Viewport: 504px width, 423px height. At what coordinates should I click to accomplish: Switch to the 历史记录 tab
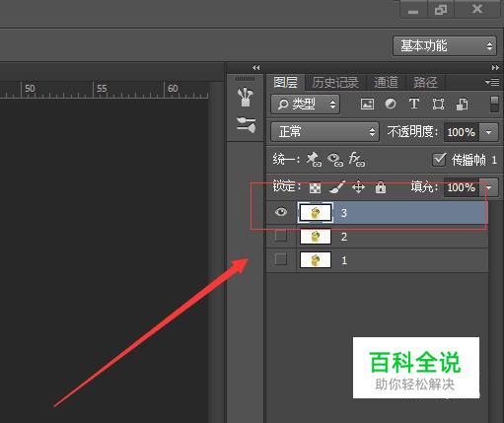point(335,83)
